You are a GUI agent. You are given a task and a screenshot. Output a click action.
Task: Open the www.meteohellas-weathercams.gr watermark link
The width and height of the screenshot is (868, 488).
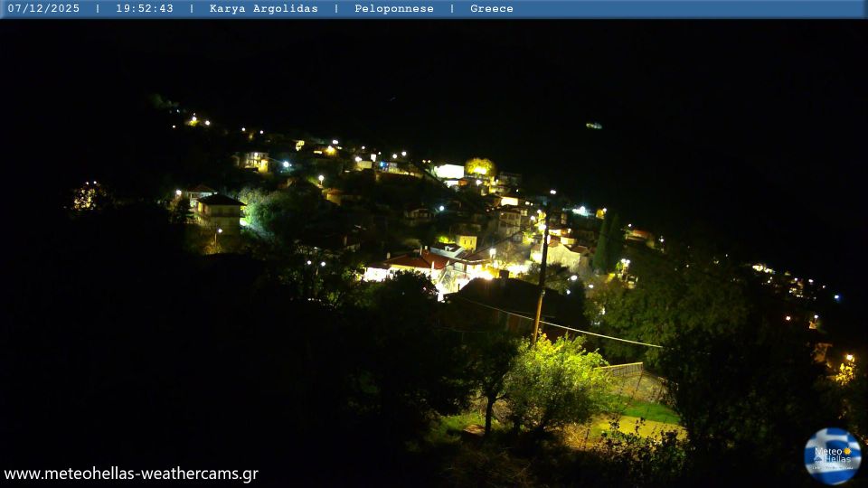pos(131,474)
